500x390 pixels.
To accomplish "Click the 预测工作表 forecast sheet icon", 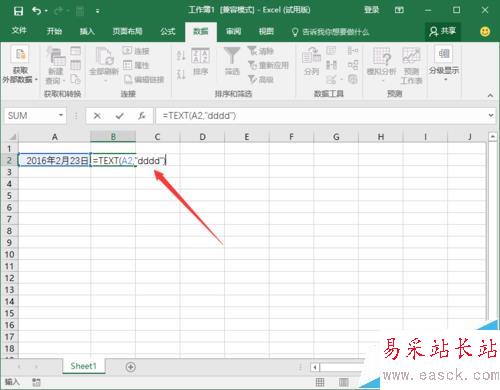I will pyautogui.click(x=411, y=65).
